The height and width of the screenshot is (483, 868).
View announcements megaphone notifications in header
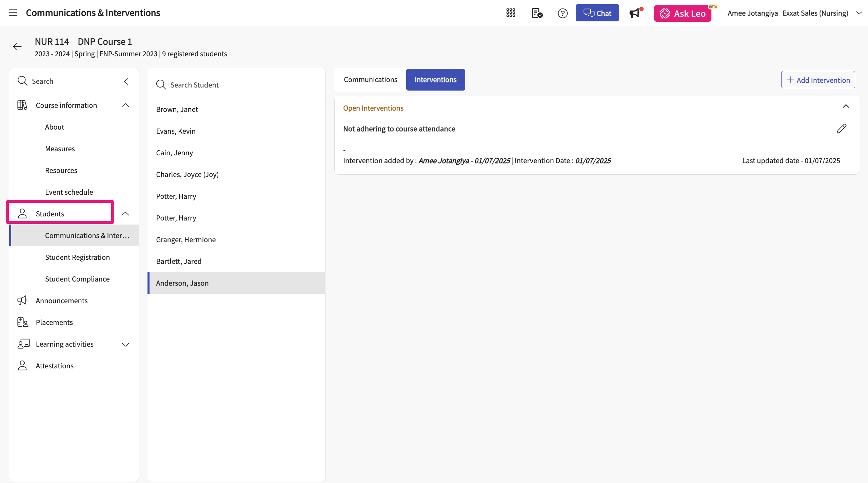(635, 13)
